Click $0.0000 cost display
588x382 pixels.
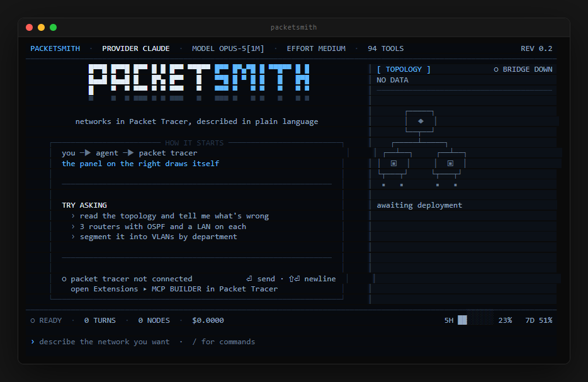pyautogui.click(x=208, y=320)
